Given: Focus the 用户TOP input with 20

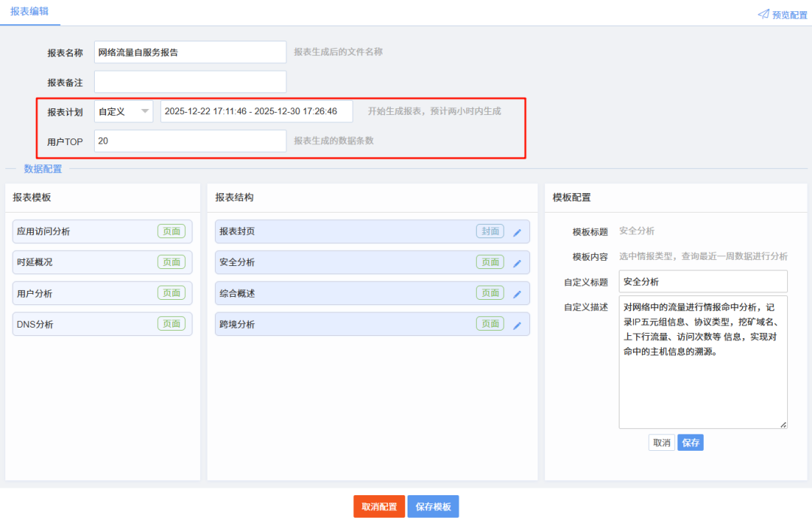Looking at the screenshot, I should point(190,141).
